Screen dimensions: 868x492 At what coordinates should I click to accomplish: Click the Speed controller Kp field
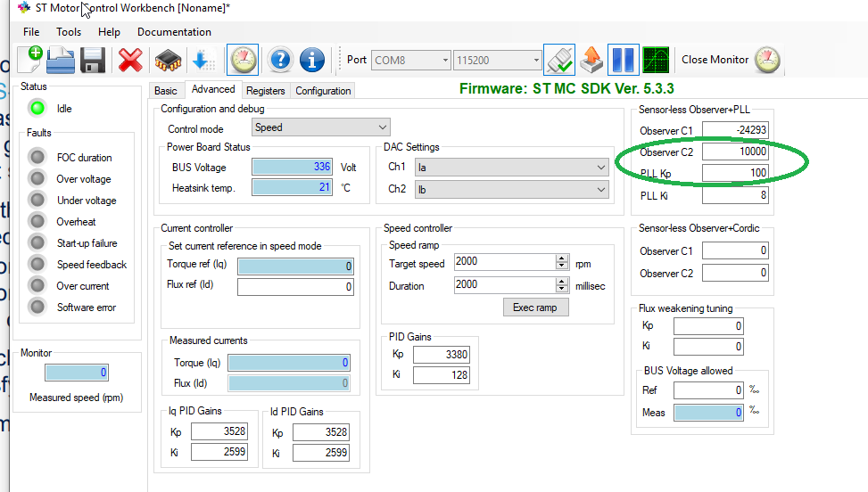442,355
